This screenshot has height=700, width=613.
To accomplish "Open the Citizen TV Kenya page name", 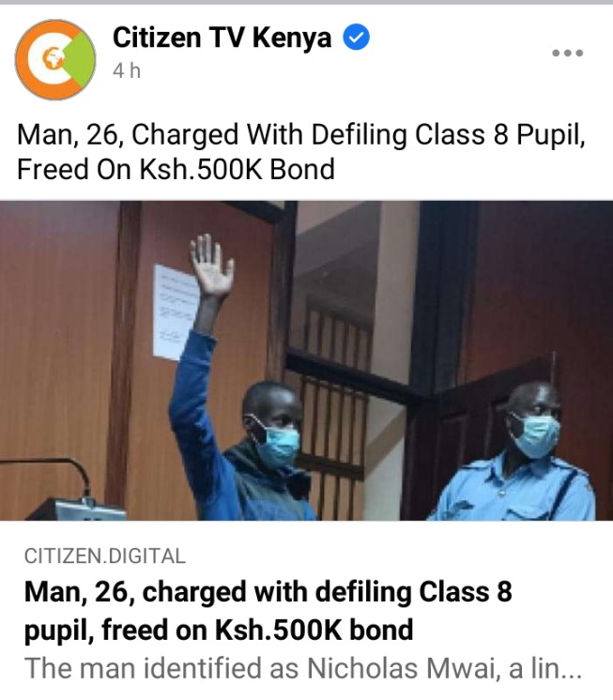I will click(222, 37).
